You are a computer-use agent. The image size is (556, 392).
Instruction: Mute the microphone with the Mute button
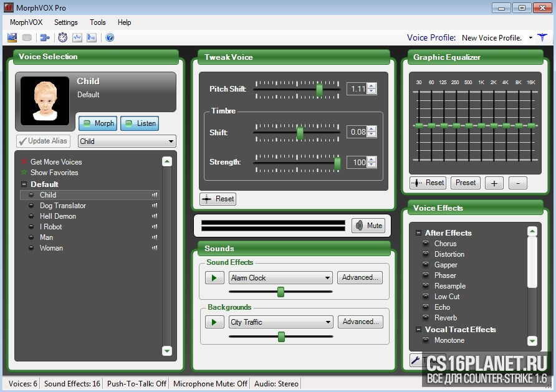click(368, 226)
